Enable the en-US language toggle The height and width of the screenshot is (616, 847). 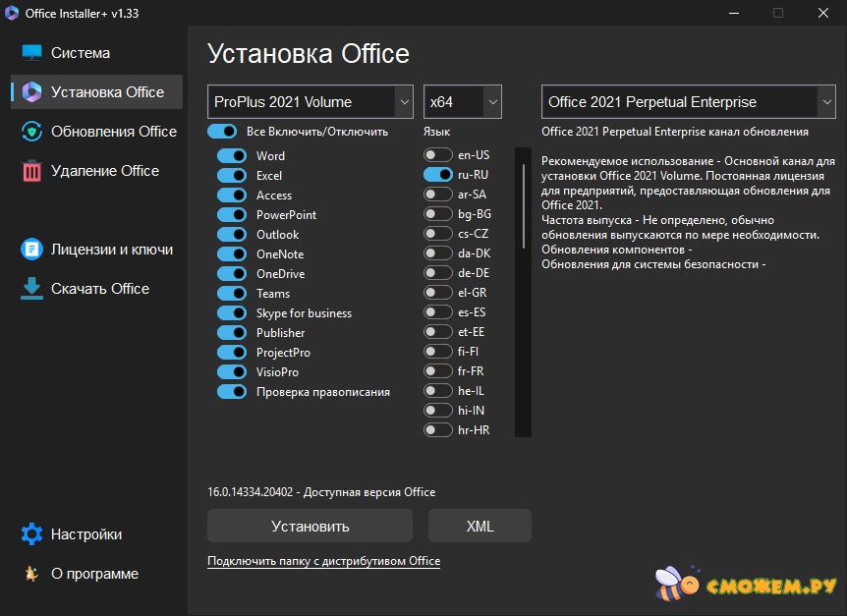point(437,155)
